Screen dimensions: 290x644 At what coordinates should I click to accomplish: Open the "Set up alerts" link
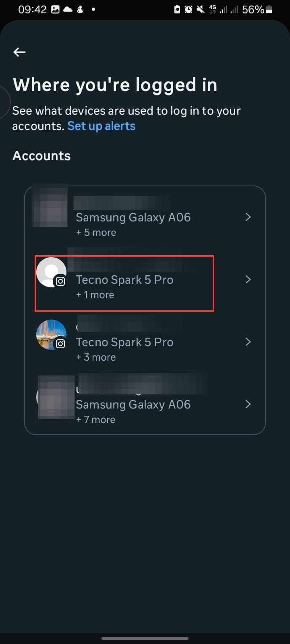pyautogui.click(x=101, y=126)
